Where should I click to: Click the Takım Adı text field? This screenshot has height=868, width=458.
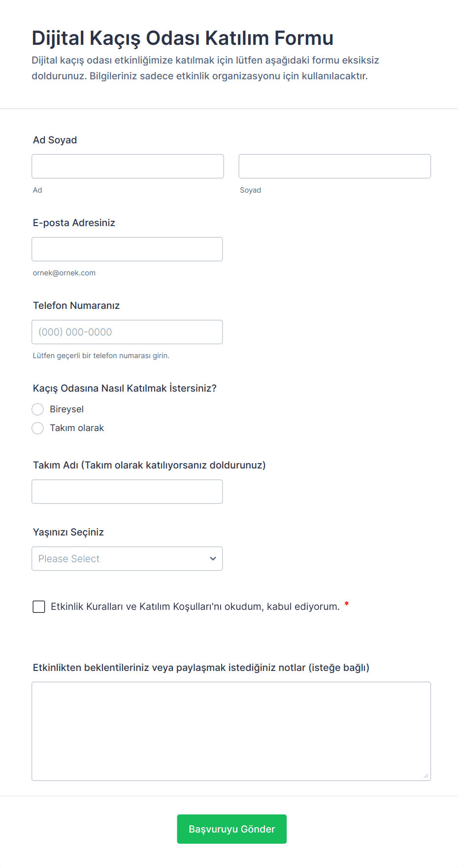[127, 492]
